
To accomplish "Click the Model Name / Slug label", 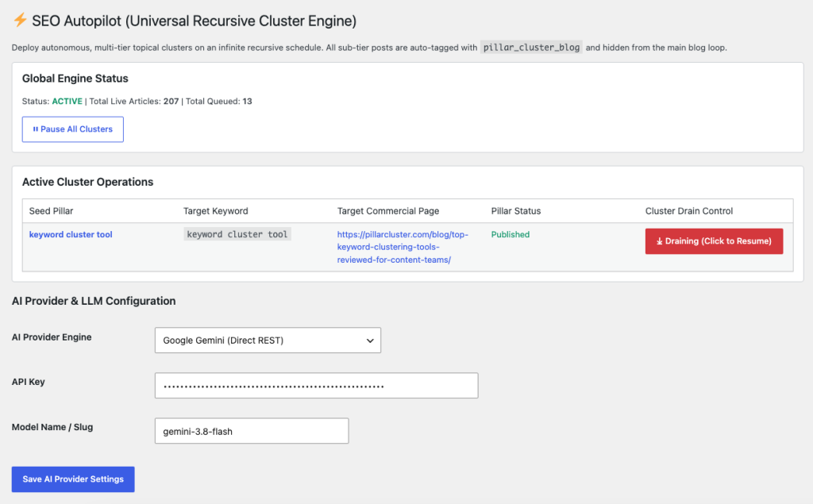I will [x=52, y=427].
